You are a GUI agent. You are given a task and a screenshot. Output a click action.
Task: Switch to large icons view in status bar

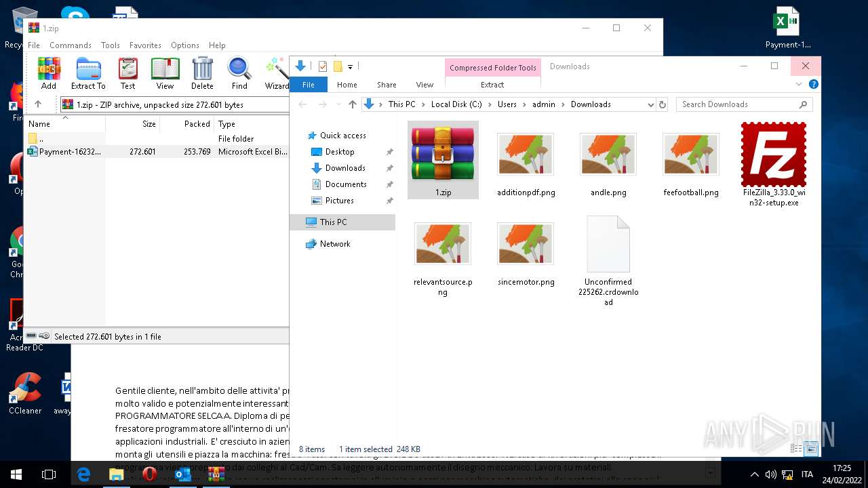tap(811, 449)
